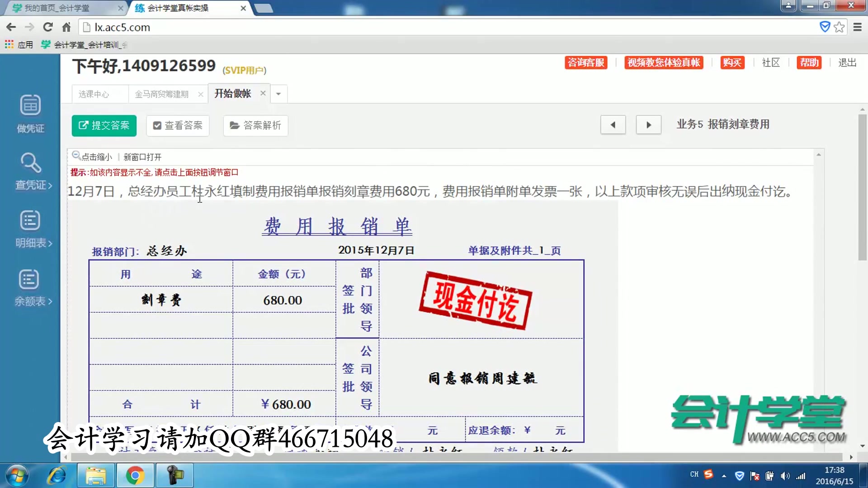
Task: Open the 开始做帐 tab dropdown arrow
Action: tap(278, 94)
